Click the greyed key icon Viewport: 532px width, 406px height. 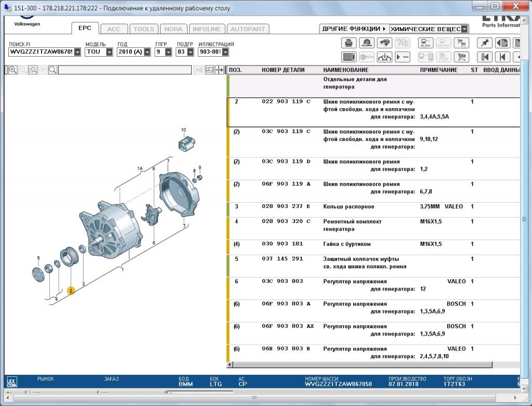coord(366,57)
